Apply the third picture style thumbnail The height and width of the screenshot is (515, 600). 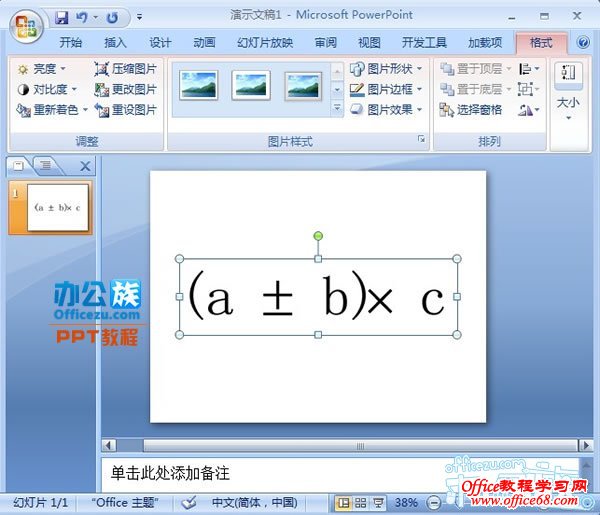303,86
